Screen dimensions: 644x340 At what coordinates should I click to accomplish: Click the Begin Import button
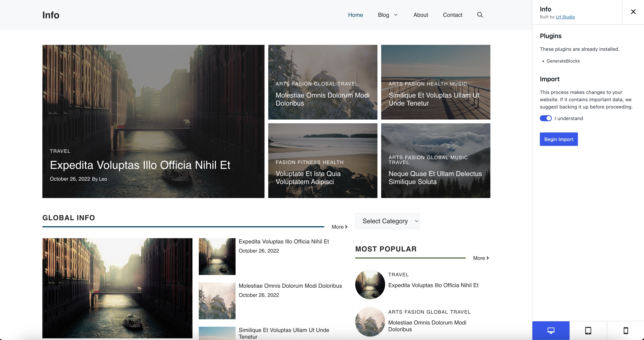coord(559,139)
